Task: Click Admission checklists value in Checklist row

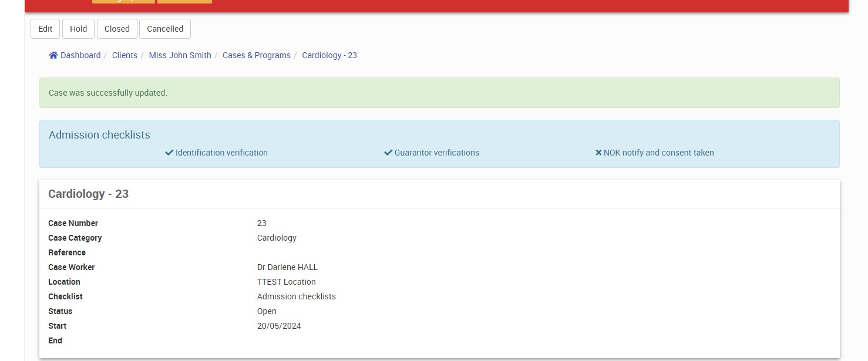Action: [x=297, y=296]
